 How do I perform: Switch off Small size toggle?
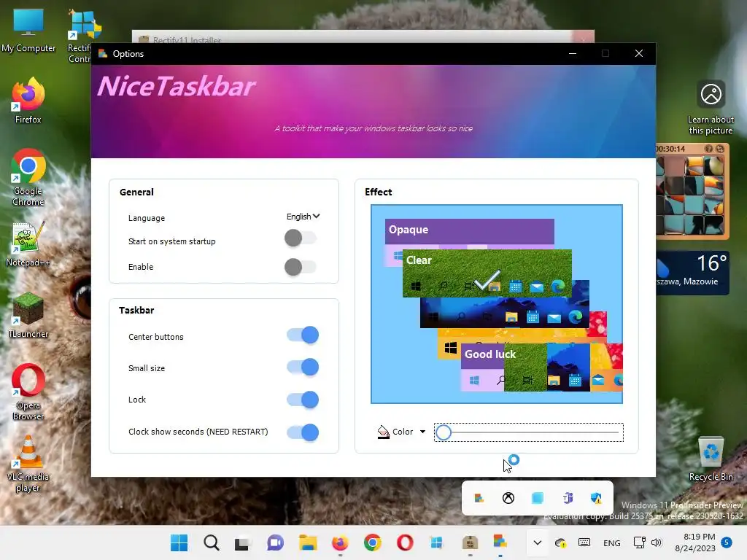(x=303, y=367)
